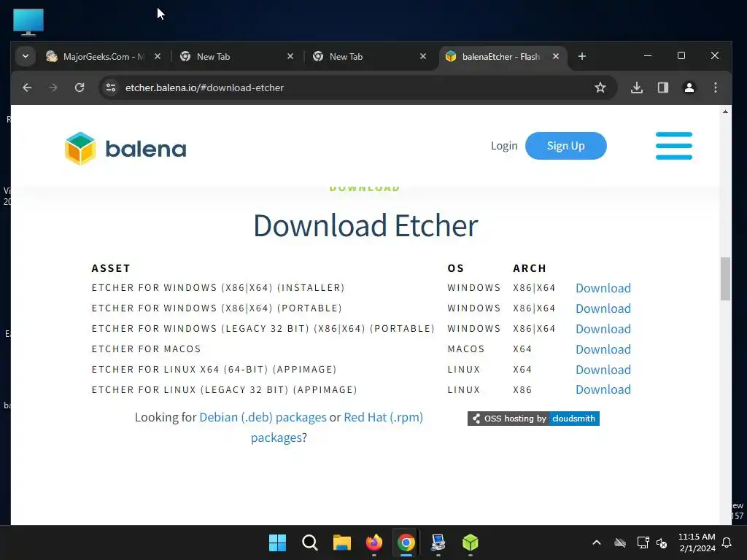The height and width of the screenshot is (560, 747).
Task: Click the Login link
Action: (504, 146)
